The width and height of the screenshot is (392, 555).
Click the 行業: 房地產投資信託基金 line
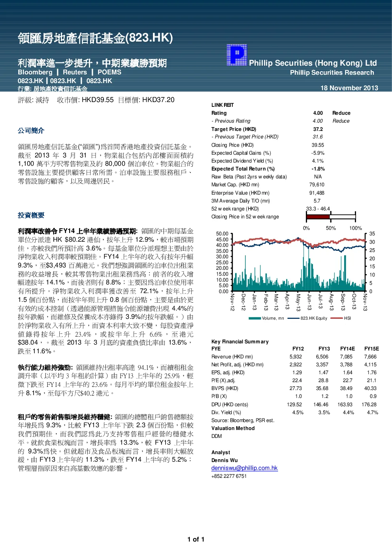(x=53, y=89)
